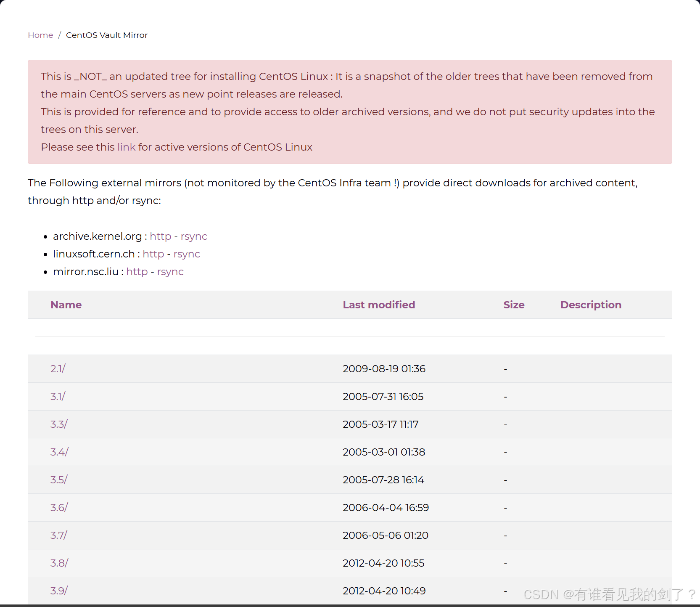Click the size dash in the 2.1/ row
This screenshot has width=700, height=607.
[505, 369]
